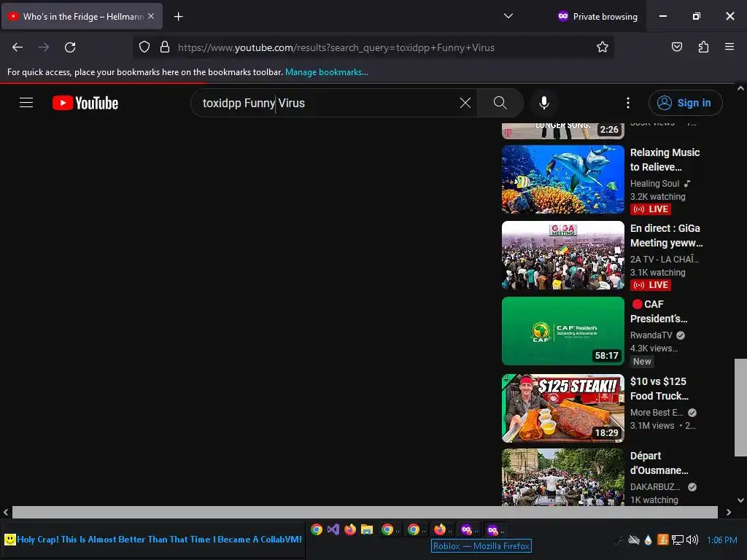Open the En direct : GiGa Meeting title

click(x=666, y=236)
